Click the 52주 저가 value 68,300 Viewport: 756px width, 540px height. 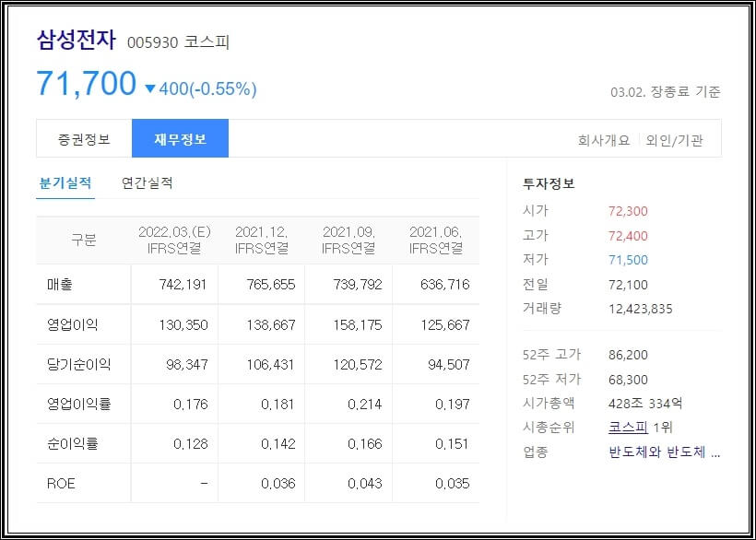(x=628, y=380)
